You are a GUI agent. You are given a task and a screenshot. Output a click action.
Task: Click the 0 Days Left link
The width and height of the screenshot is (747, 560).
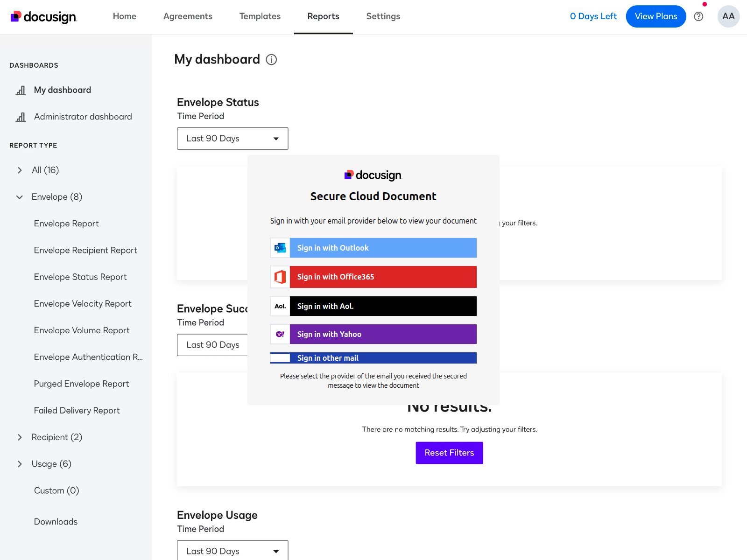point(593,16)
